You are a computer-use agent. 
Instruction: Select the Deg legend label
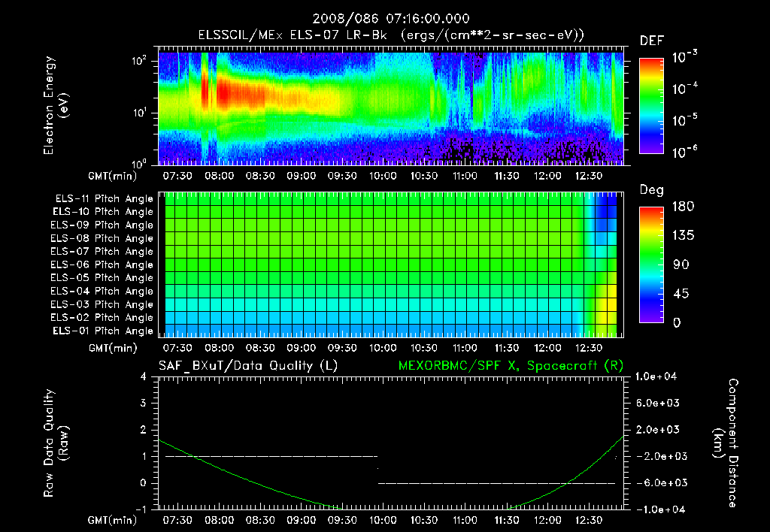(x=652, y=190)
